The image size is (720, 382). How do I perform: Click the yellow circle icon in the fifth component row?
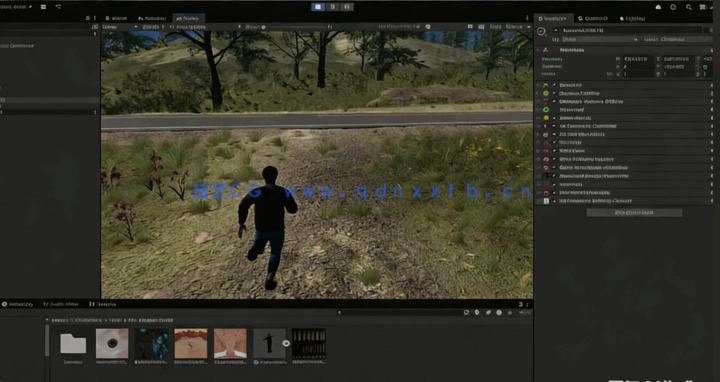(546, 118)
